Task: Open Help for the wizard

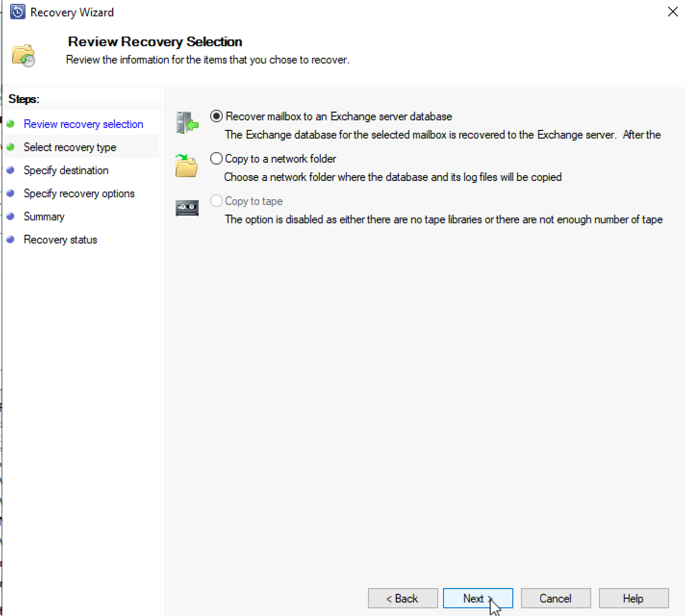Action: point(634,598)
